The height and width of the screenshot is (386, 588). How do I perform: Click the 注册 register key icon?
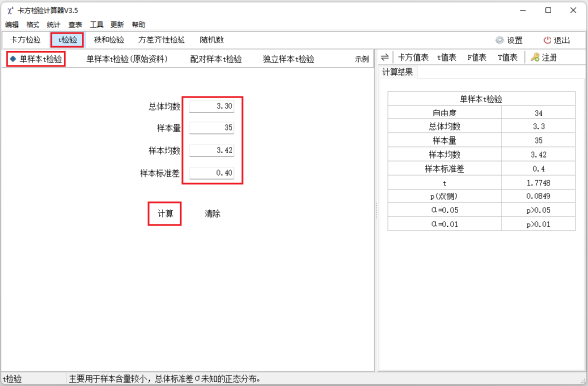(535, 57)
